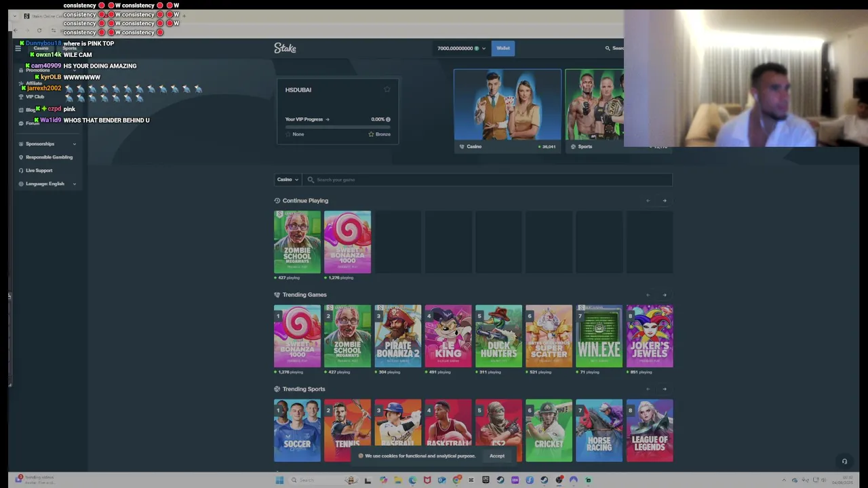Open the Sports banner card
Screen dimensions: 868x488
pyautogui.click(x=595, y=110)
